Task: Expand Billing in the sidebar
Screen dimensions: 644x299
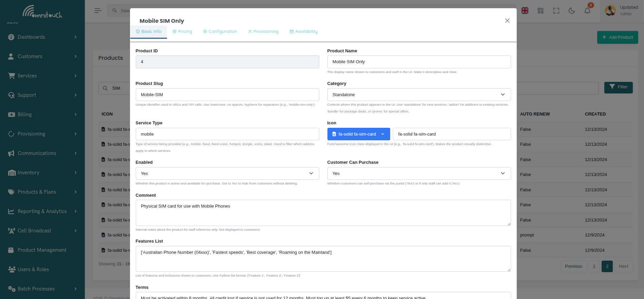Action: point(42,115)
